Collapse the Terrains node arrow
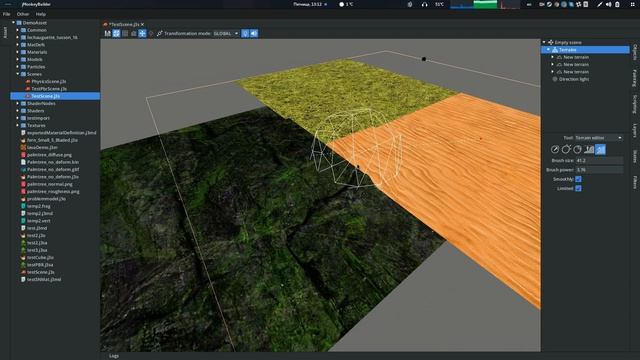Viewport: 640px width, 360px height. point(549,50)
